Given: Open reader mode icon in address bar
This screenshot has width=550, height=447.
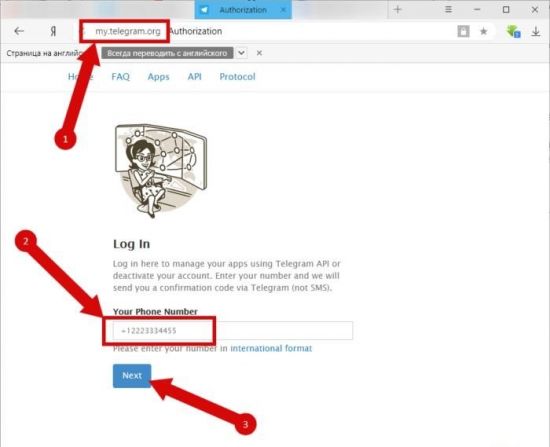Looking at the screenshot, I should [x=463, y=31].
